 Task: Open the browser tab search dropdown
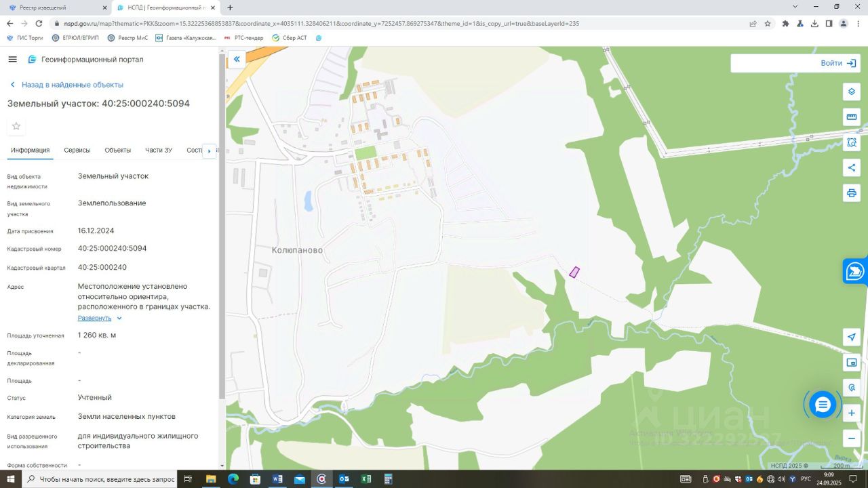[x=795, y=7]
